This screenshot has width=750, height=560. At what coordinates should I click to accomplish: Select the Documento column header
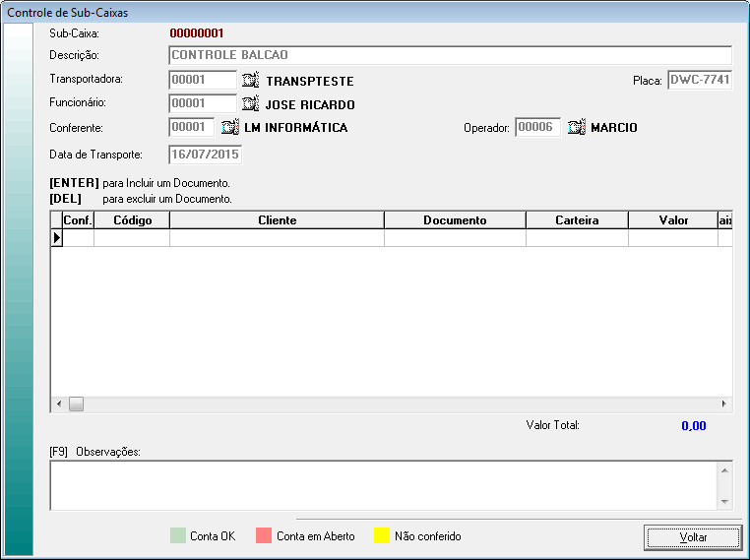click(455, 220)
